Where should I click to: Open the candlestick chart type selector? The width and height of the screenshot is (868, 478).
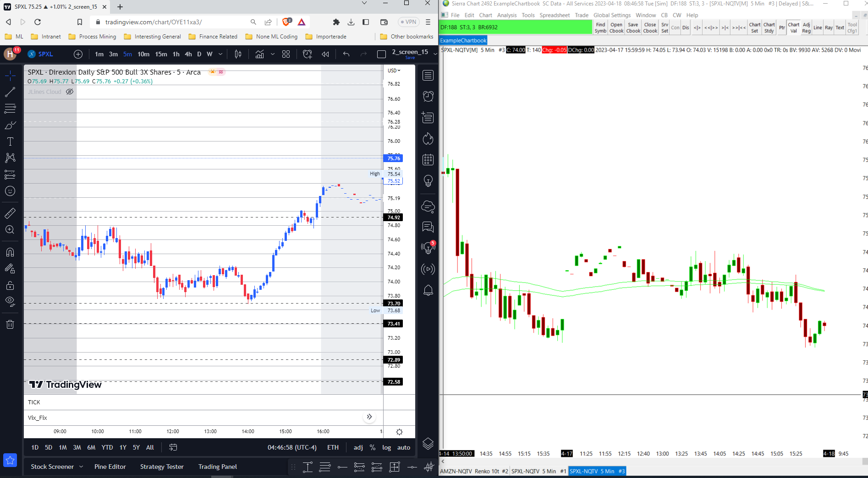(x=238, y=54)
